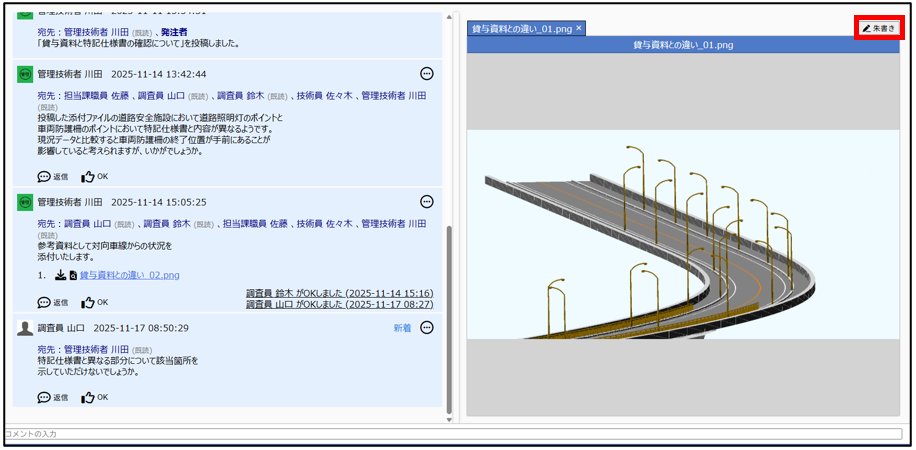
Task: Click the scroll-up arrow of the comment list
Action: [448, 17]
